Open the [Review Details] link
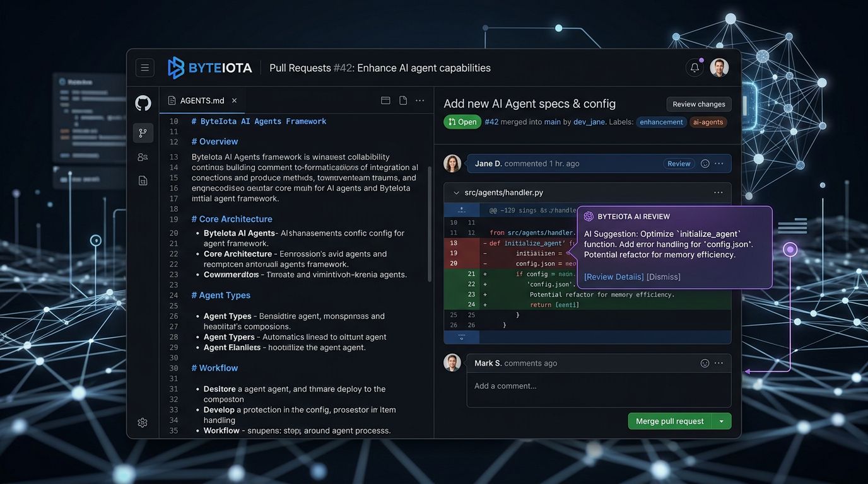The image size is (868, 484). (x=614, y=277)
